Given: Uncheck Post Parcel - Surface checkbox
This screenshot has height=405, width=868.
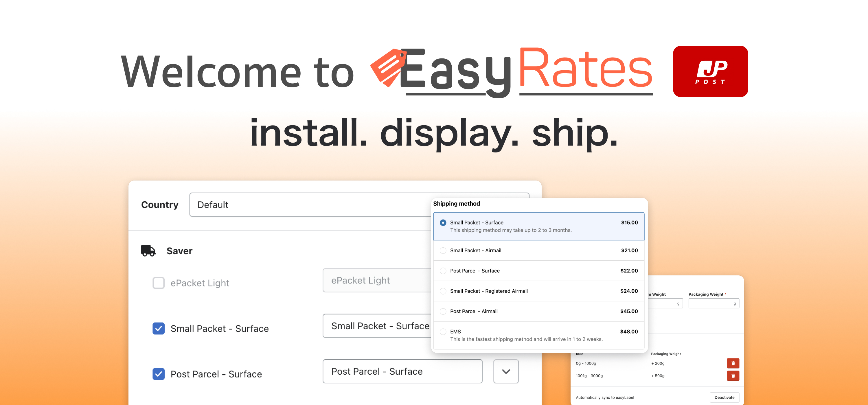Looking at the screenshot, I should 158,374.
